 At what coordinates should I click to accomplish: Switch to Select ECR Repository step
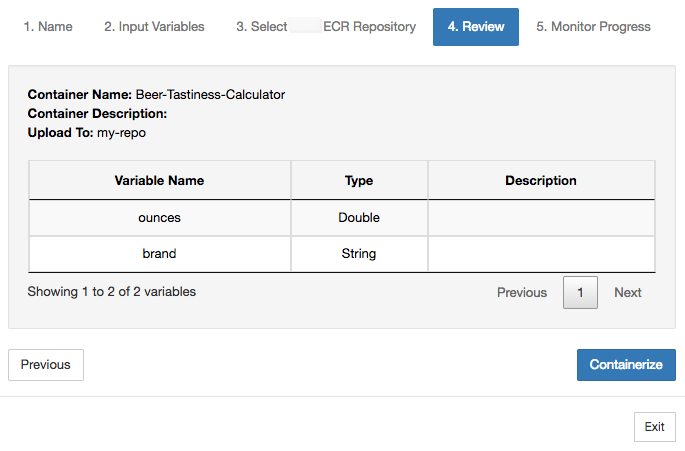326,26
